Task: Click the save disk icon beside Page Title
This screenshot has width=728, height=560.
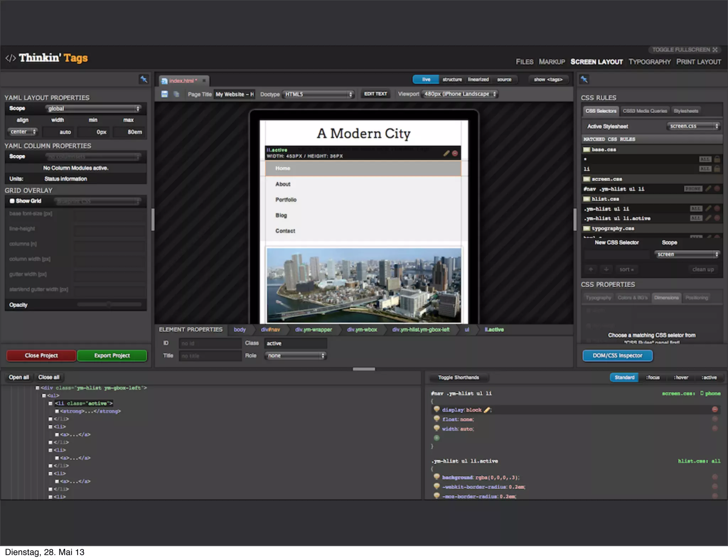Action: (x=165, y=94)
